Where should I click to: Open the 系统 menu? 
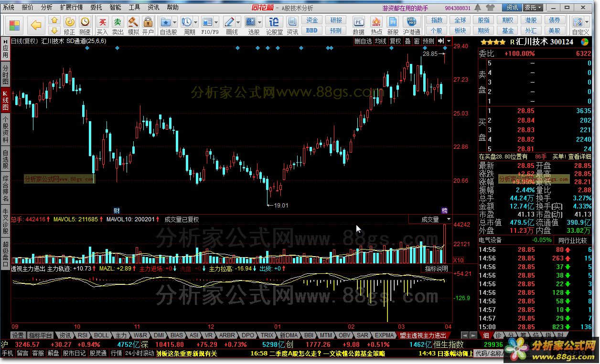9,7
